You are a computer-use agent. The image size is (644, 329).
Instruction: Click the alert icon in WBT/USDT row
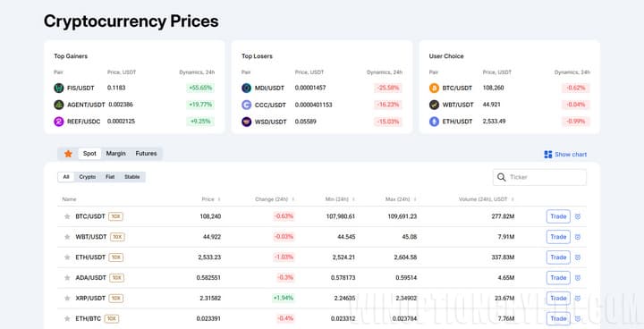pyautogui.click(x=578, y=237)
